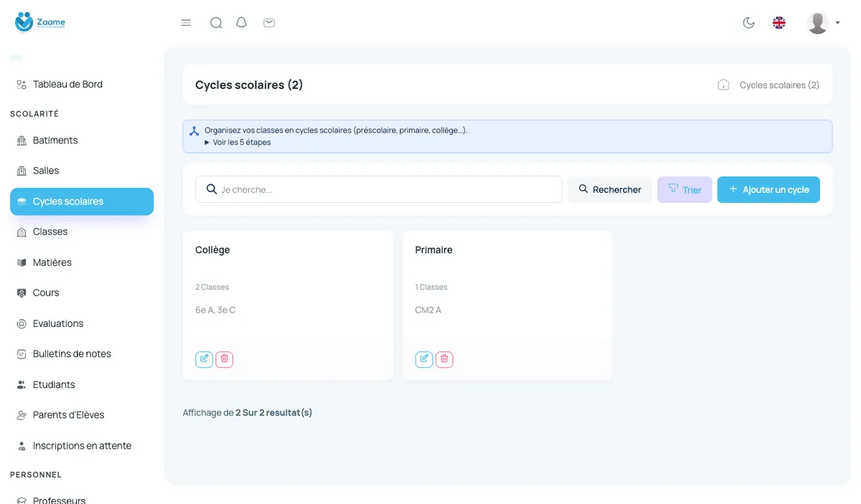Delete the Collège cycle
861x504 pixels.
click(225, 359)
